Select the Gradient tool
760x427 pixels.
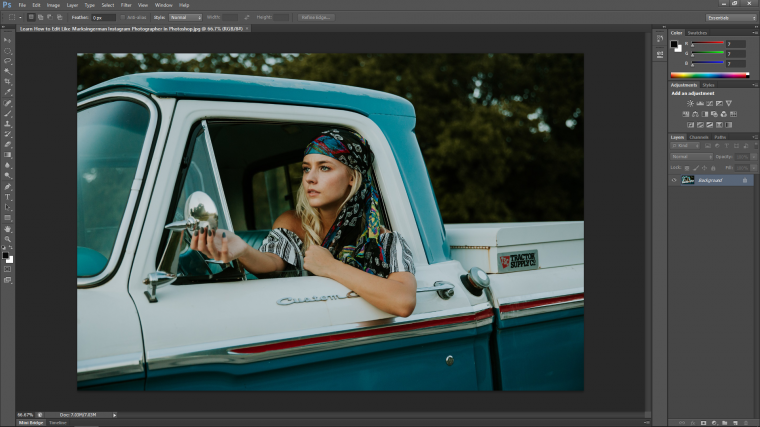[7, 155]
